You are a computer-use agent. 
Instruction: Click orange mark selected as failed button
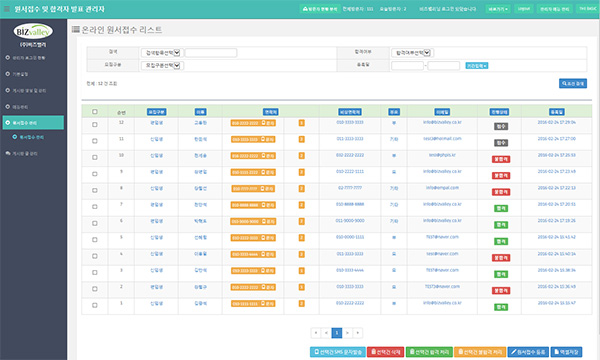pyautogui.click(x=480, y=352)
